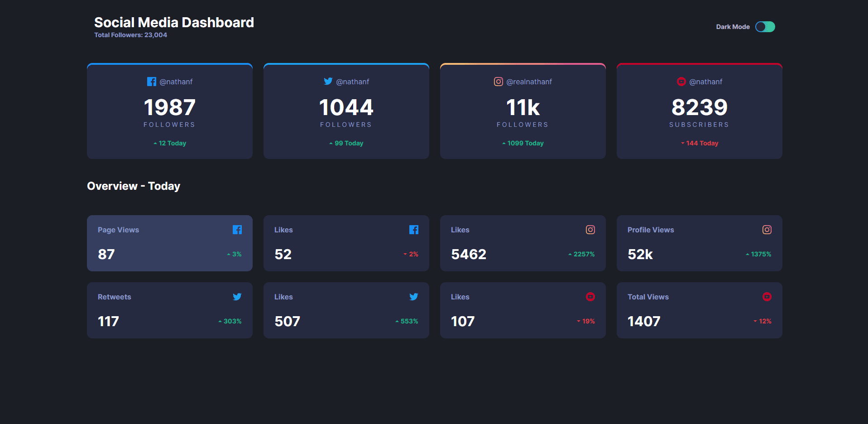Click Instagram icon in Profile Views card
868x424 pixels.
[767, 230]
